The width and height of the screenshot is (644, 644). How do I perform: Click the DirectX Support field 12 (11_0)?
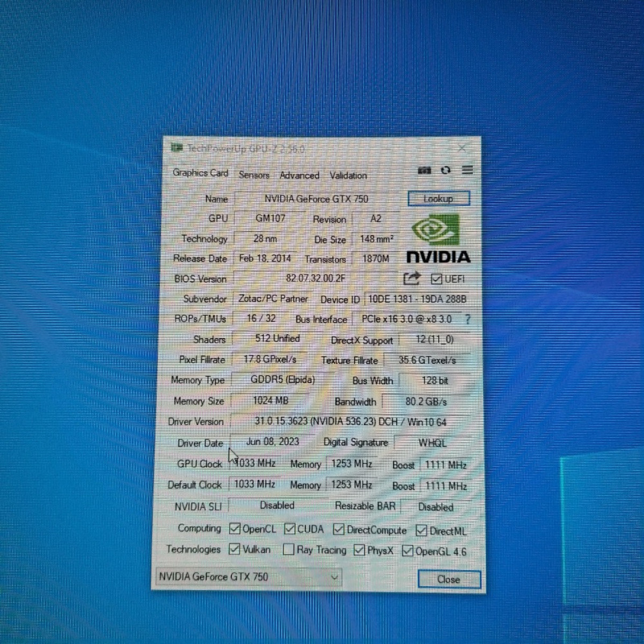pyautogui.click(x=435, y=340)
